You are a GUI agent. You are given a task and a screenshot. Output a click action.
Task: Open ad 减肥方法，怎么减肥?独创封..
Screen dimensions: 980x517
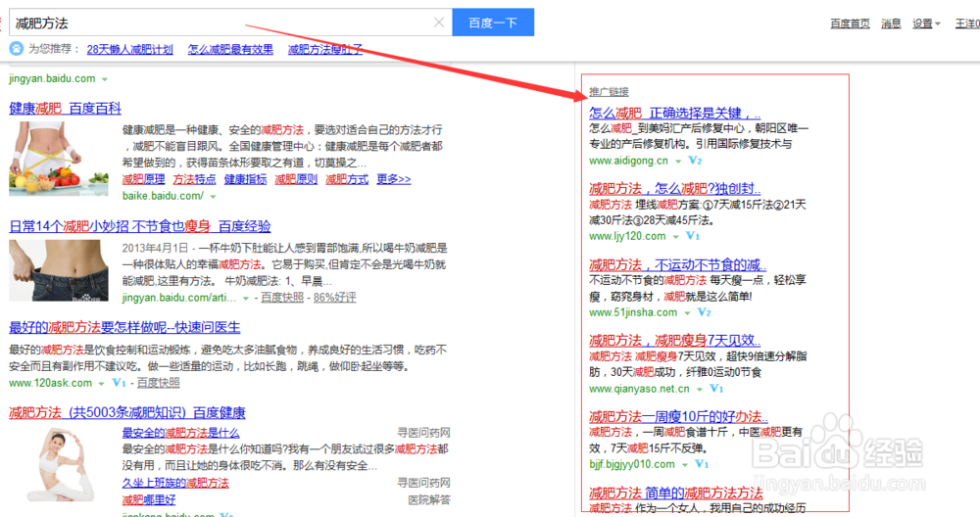(x=675, y=189)
